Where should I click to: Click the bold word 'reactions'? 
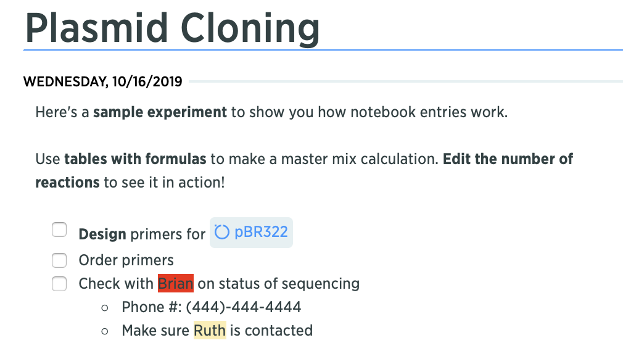[x=68, y=183]
